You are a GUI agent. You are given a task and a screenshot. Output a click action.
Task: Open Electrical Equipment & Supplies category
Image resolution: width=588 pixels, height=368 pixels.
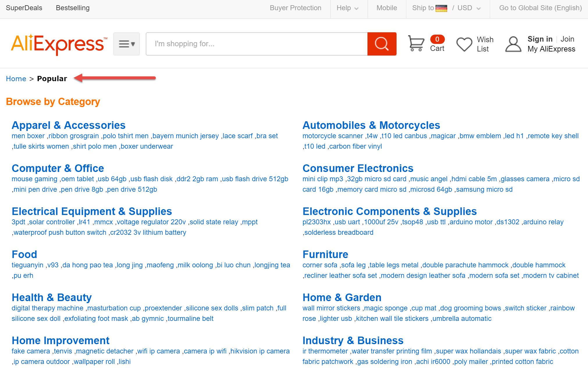[92, 211]
